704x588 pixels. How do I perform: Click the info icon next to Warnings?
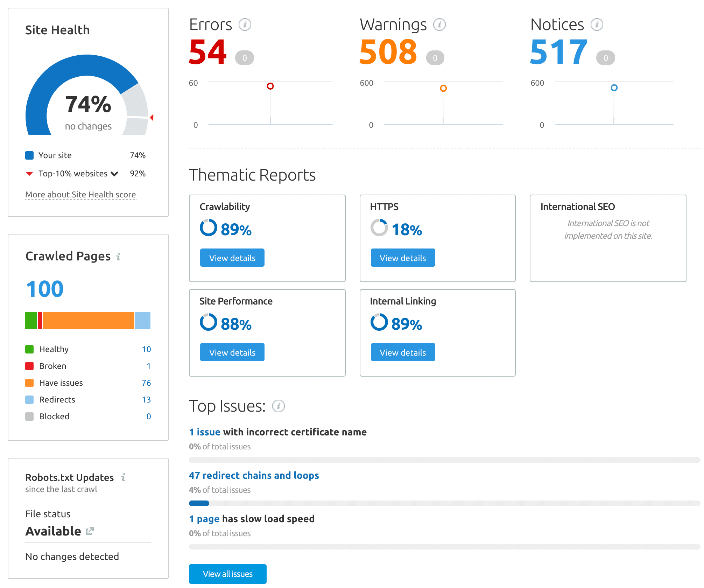point(439,24)
